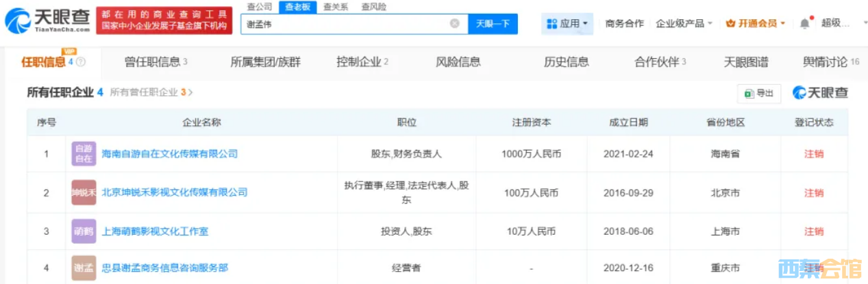Click the date 2020-12-16
The image size is (868, 284).
(628, 268)
